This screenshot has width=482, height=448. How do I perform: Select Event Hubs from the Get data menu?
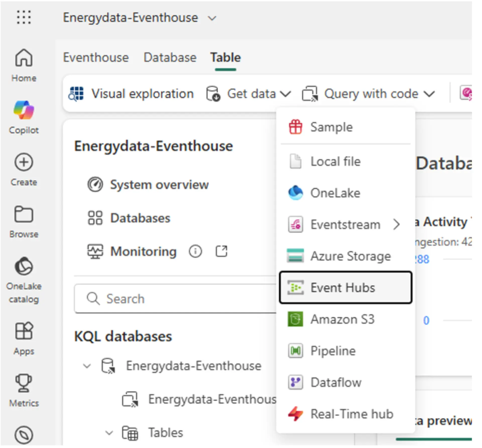[x=343, y=287]
